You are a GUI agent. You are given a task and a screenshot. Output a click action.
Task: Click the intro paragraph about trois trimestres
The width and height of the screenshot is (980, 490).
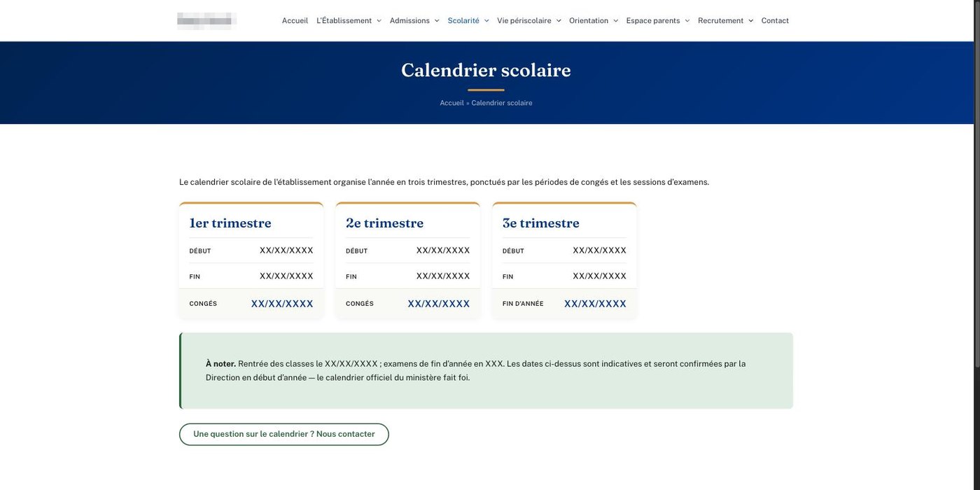tap(444, 182)
